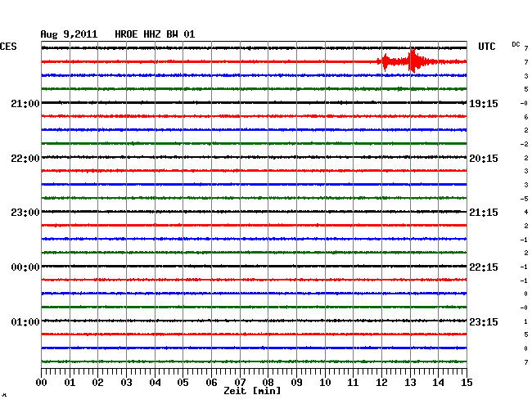Select minute 08 on the time axis
This screenshot has height=404, width=532.
point(268,383)
